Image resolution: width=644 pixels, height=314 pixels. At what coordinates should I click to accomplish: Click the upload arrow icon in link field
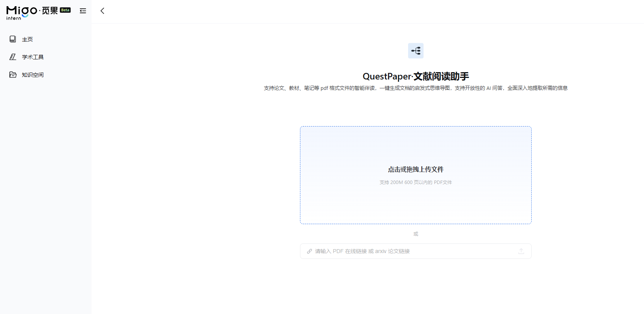[521, 251]
